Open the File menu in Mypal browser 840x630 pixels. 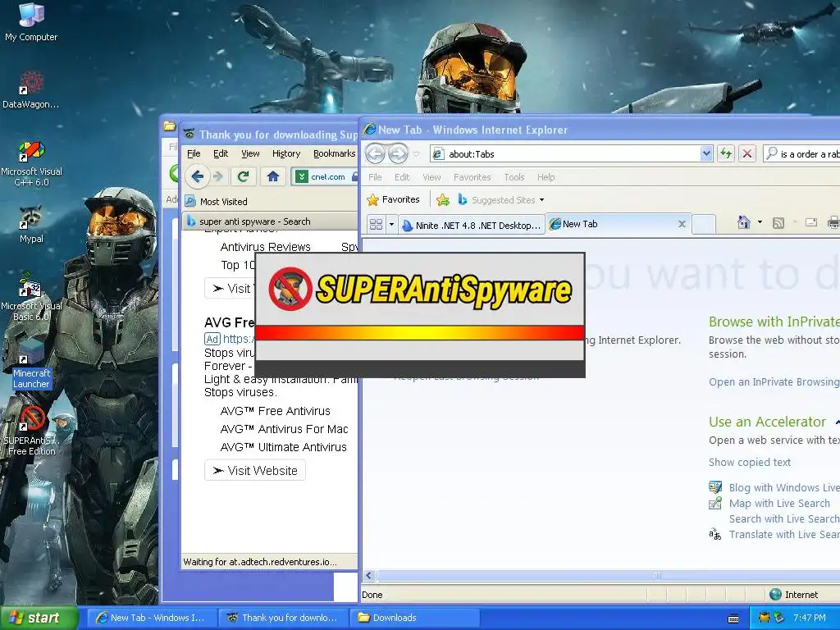pos(194,153)
